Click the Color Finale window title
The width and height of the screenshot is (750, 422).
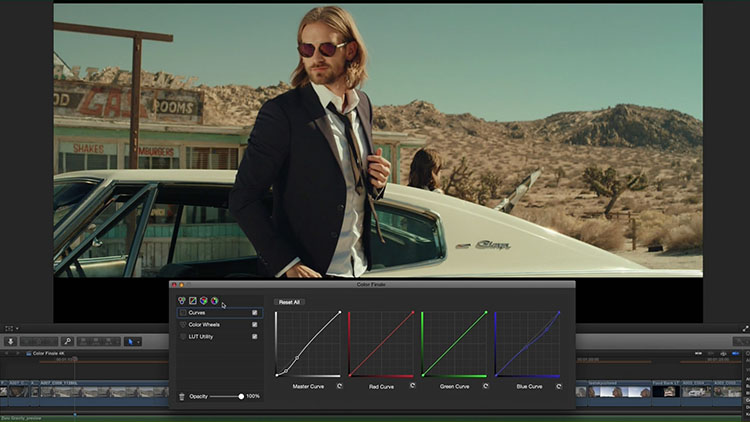point(371,284)
